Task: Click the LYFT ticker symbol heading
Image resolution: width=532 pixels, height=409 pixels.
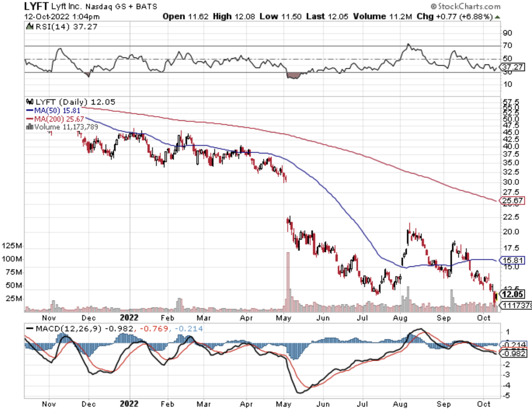Action: [36, 6]
